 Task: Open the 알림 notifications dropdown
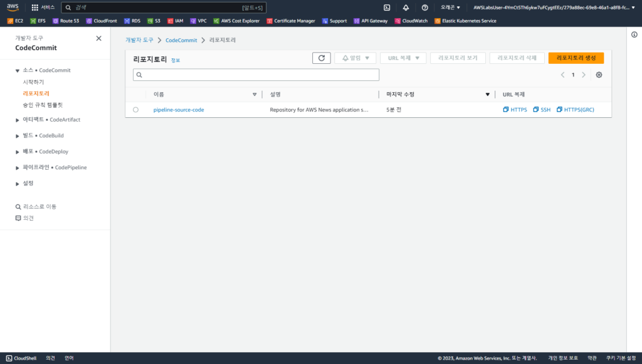355,58
